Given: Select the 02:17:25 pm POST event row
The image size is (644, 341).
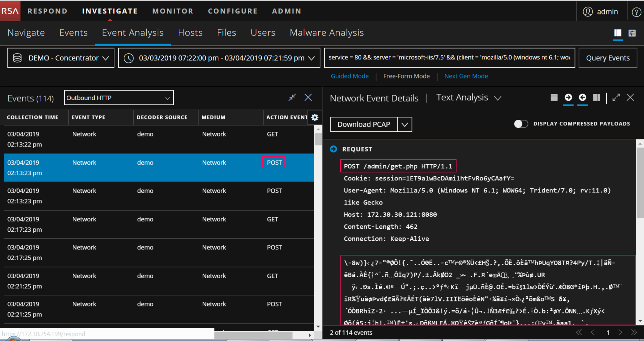Looking at the screenshot, I should tap(159, 252).
